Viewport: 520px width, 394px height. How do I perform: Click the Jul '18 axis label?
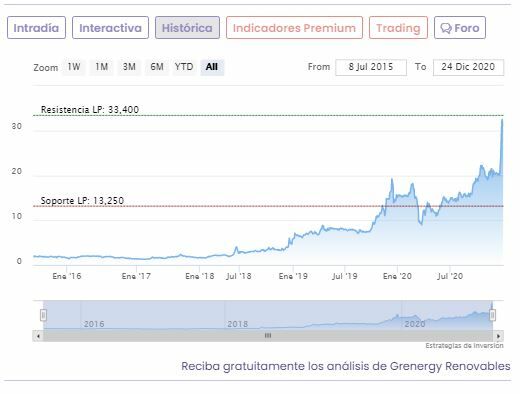[239, 276]
